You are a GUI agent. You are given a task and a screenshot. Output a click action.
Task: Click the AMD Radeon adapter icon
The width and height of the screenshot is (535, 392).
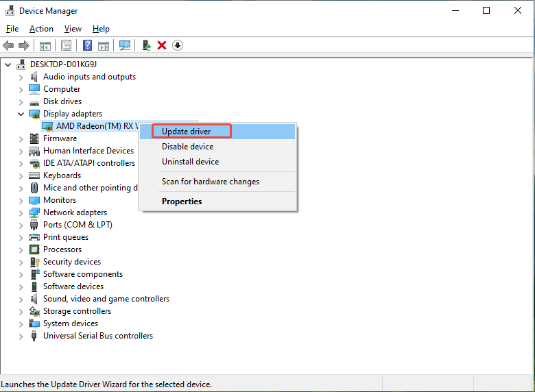click(47, 127)
